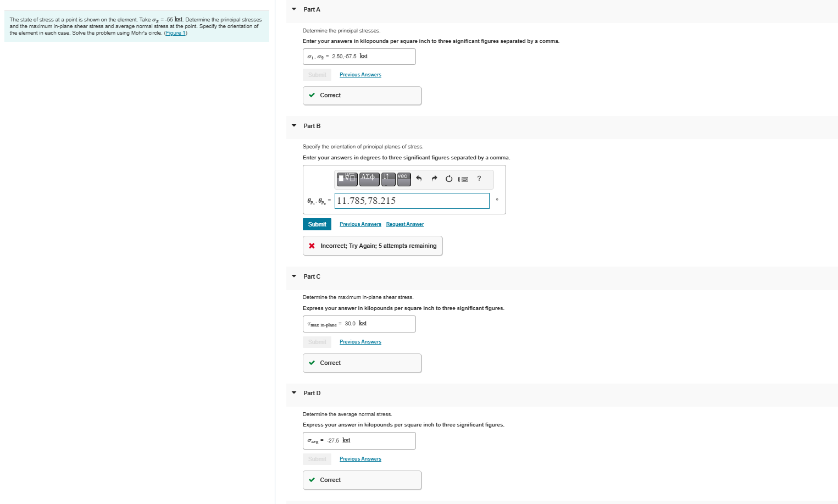Click the subscript/superscript arrows tool

pos(388,179)
